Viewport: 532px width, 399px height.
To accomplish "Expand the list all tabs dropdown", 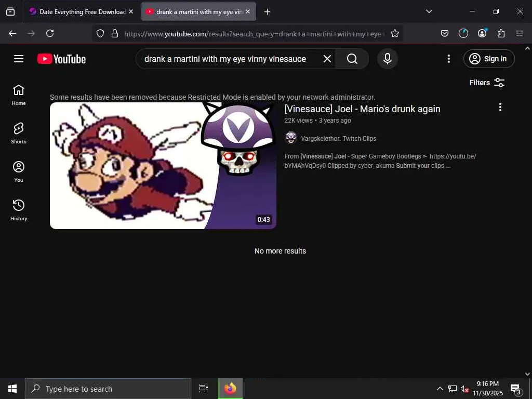I will click(x=429, y=11).
